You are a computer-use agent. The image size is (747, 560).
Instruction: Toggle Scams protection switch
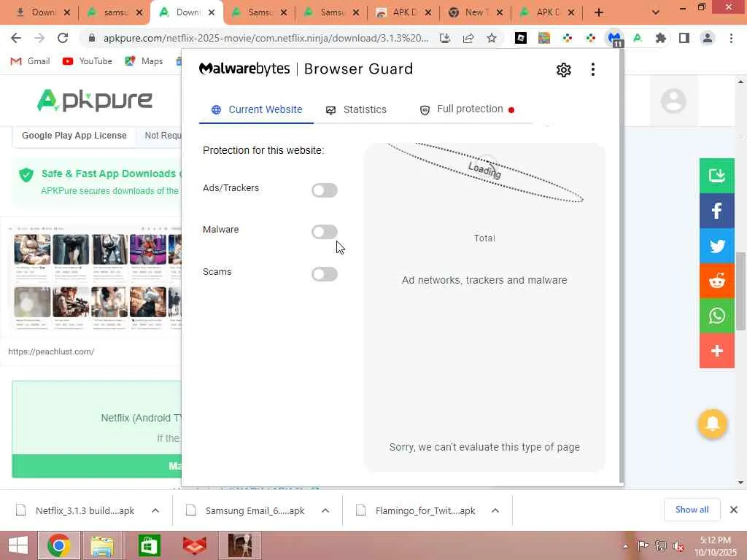(325, 274)
